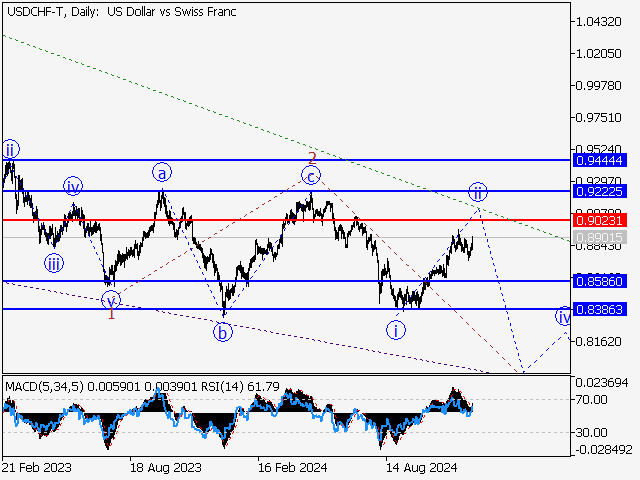The height and width of the screenshot is (480, 640).
Task: Click the MACD(5,34,5) indicator label
Action: 42,384
